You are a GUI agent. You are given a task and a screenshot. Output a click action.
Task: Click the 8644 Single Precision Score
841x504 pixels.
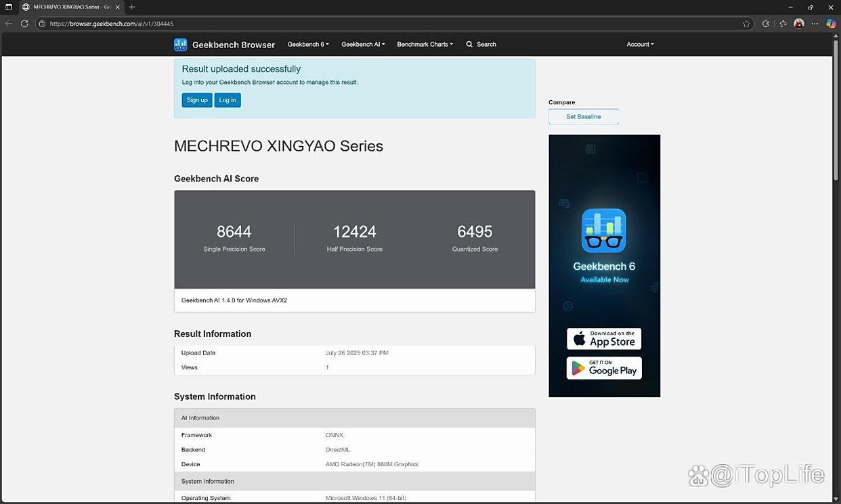coord(234,232)
